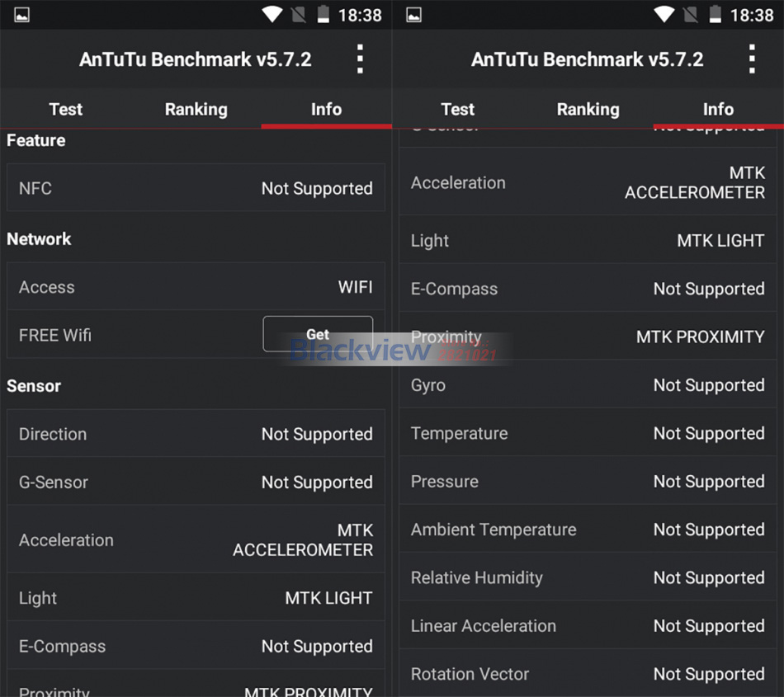784x697 pixels.
Task: Select the Ambient Temperature row
Action: (588, 530)
